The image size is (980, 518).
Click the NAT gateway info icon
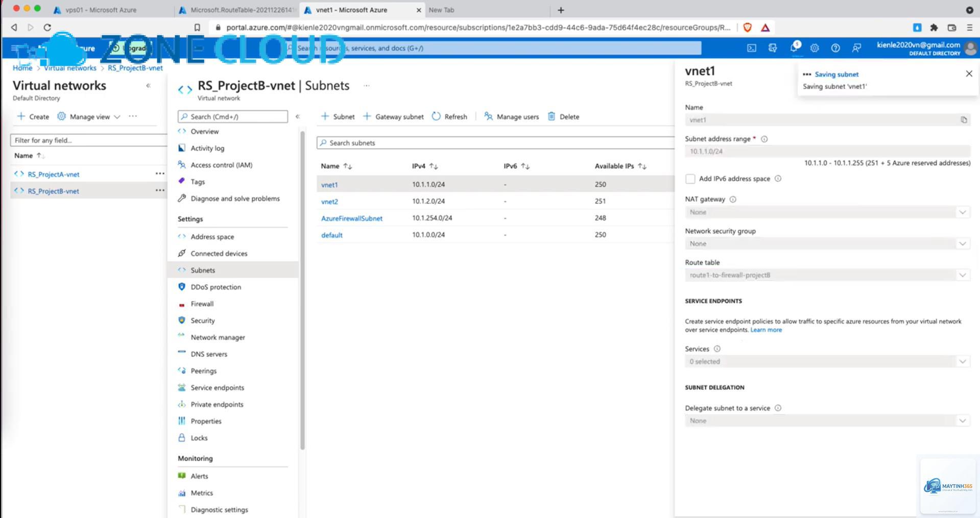pyautogui.click(x=733, y=200)
